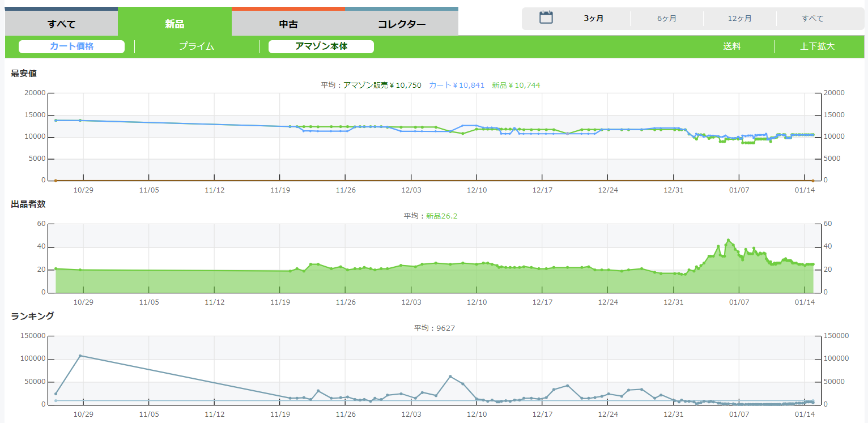
Task: Click the ranking spike point at 10/29
Action: point(80,356)
